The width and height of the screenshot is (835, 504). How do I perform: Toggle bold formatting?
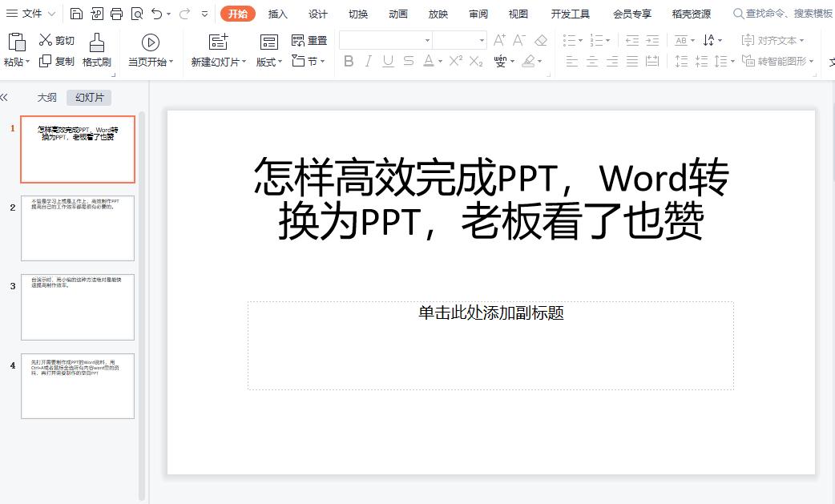point(348,61)
